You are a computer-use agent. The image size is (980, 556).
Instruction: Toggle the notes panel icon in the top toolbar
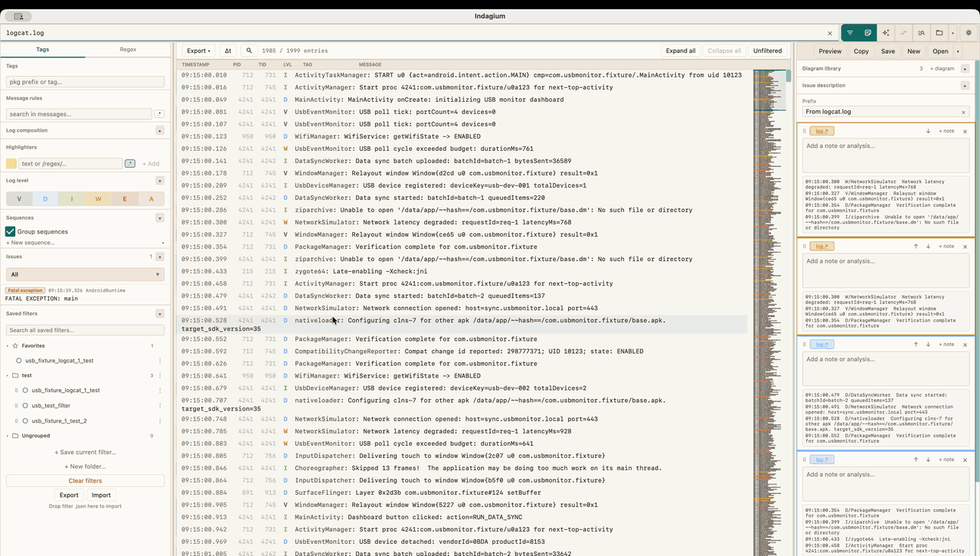click(867, 33)
